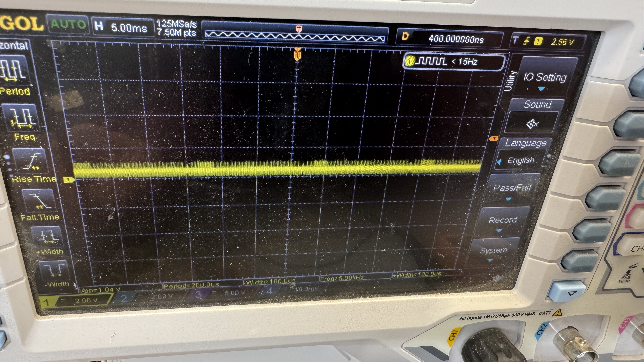Click the trigger level marker on right edge
This screenshot has height=362, width=644.
click(494, 139)
